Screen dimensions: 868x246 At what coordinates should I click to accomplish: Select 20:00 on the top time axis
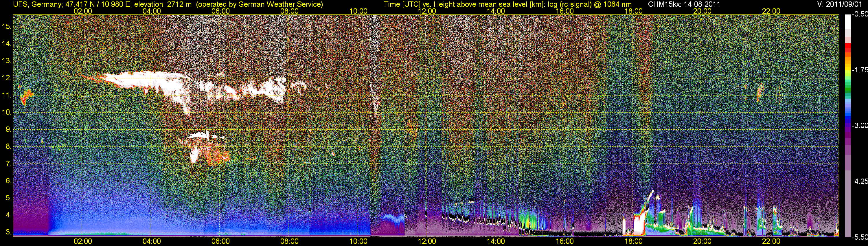point(702,11)
